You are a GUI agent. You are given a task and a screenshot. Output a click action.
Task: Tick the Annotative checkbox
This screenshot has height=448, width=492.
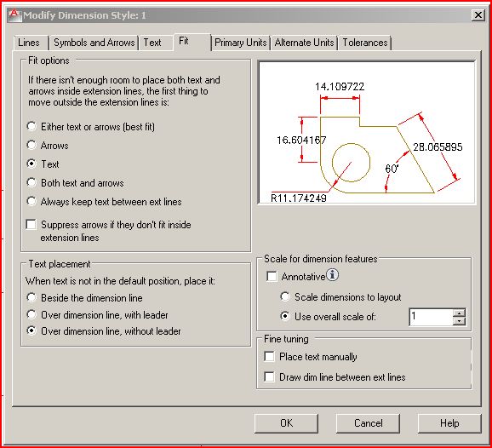(x=272, y=276)
